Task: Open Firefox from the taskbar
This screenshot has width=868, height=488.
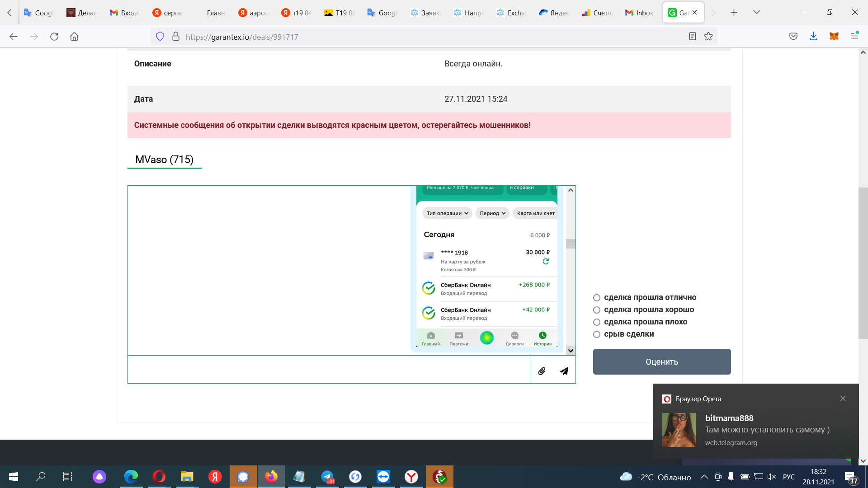Action: [x=271, y=477]
